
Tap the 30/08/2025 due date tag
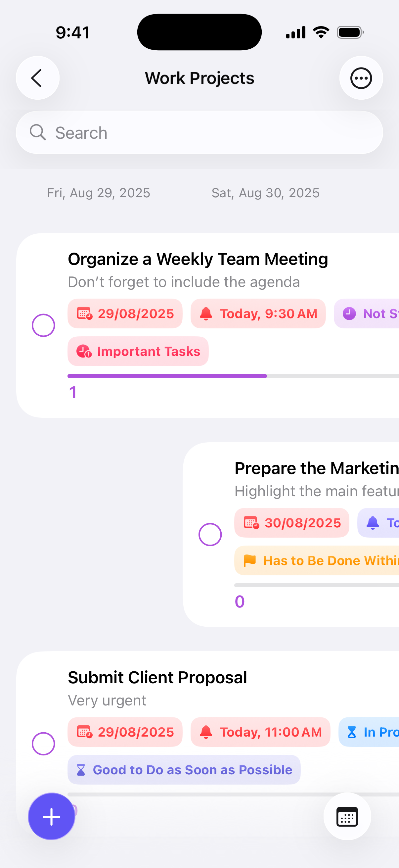[x=291, y=523]
